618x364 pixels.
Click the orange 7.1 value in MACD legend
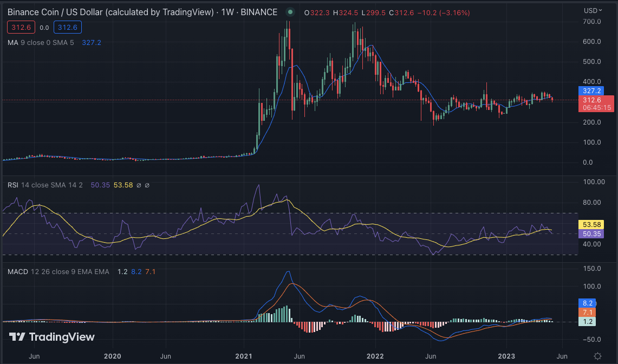coord(150,272)
